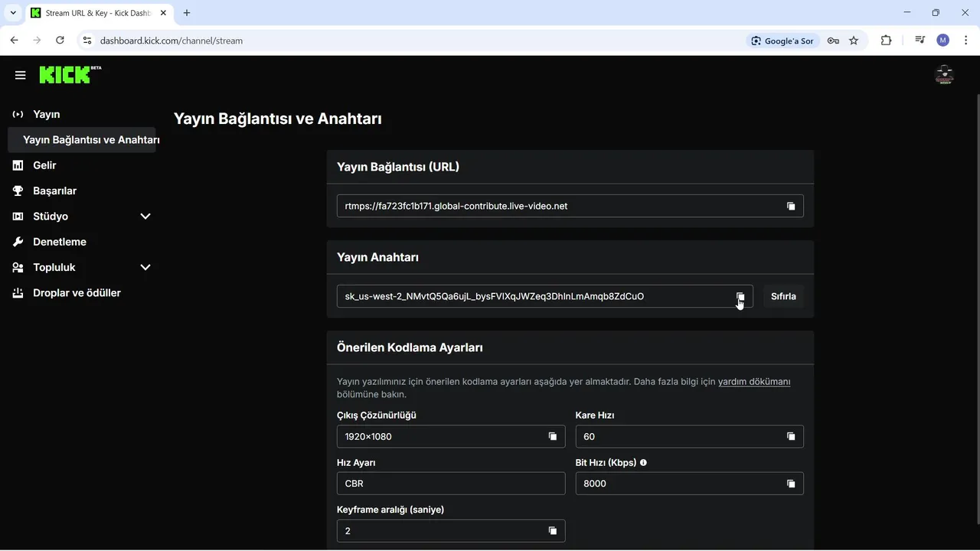Open Başarılar in the sidebar
Screen dimensions: 980x551
point(54,191)
